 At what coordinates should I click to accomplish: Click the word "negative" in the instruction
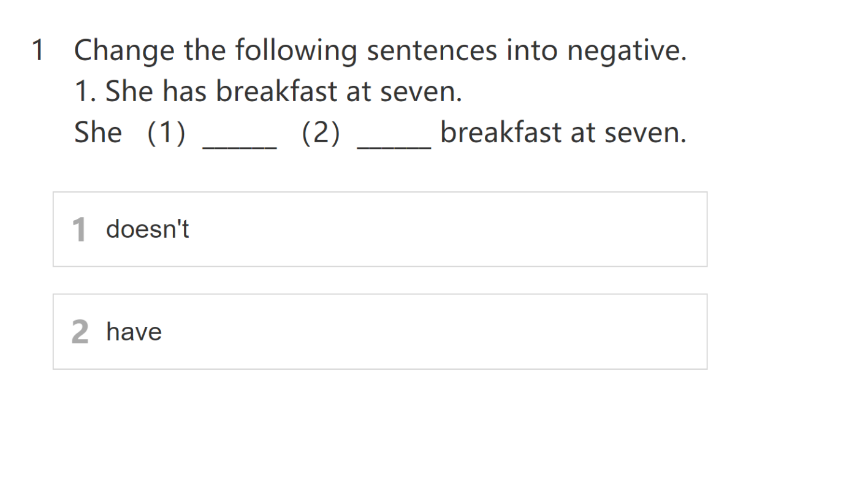(626, 50)
